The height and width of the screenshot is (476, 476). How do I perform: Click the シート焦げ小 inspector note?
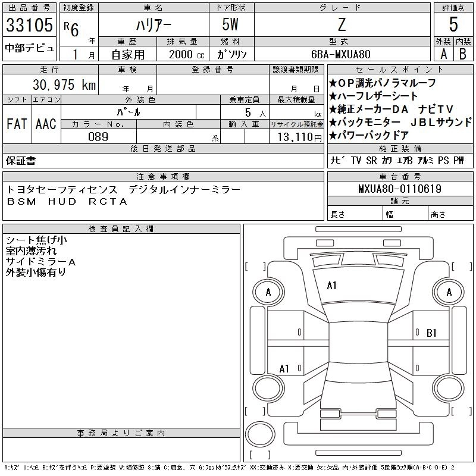(x=36, y=240)
